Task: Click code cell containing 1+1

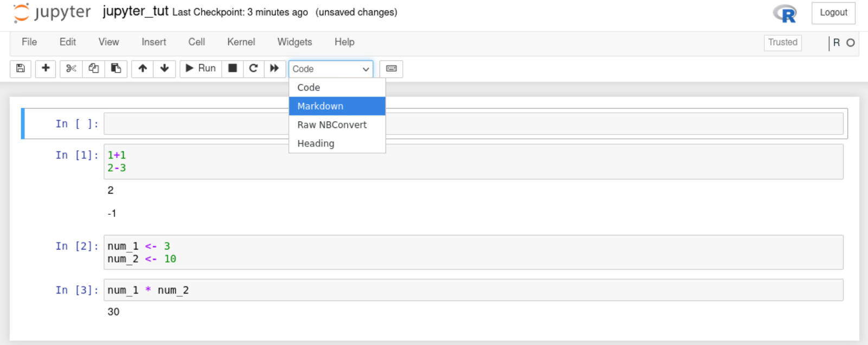Action: tap(473, 162)
